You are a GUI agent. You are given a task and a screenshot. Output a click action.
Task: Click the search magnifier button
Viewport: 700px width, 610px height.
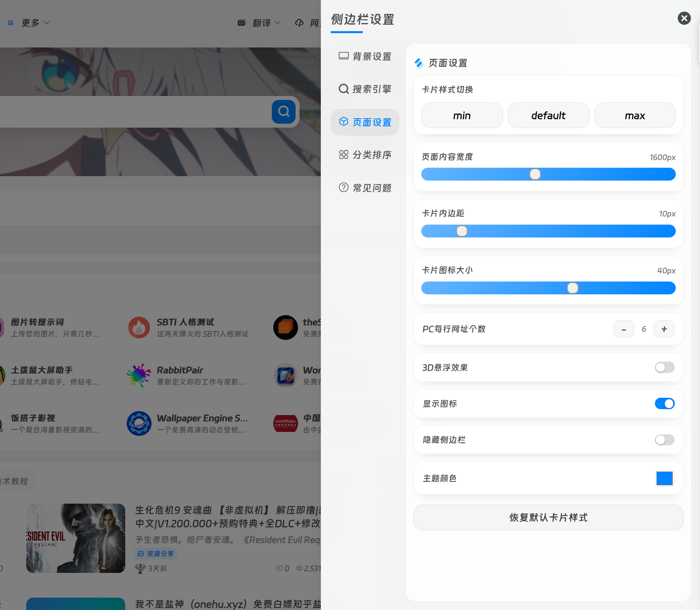coord(283,112)
